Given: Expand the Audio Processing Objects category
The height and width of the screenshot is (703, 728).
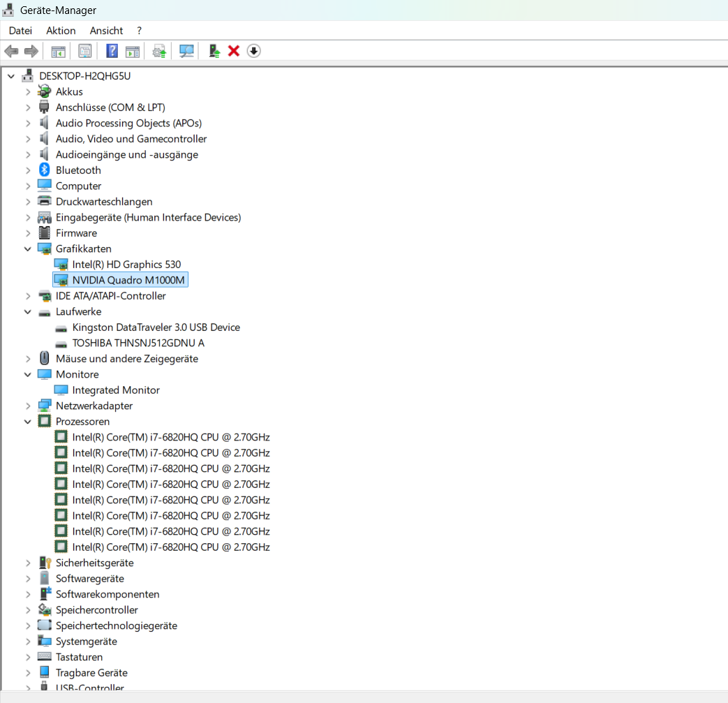Looking at the screenshot, I should click(28, 123).
